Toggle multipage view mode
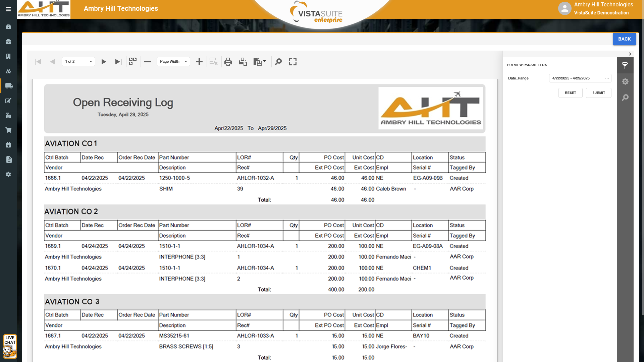Viewport: 644px width, 362px height. click(133, 61)
